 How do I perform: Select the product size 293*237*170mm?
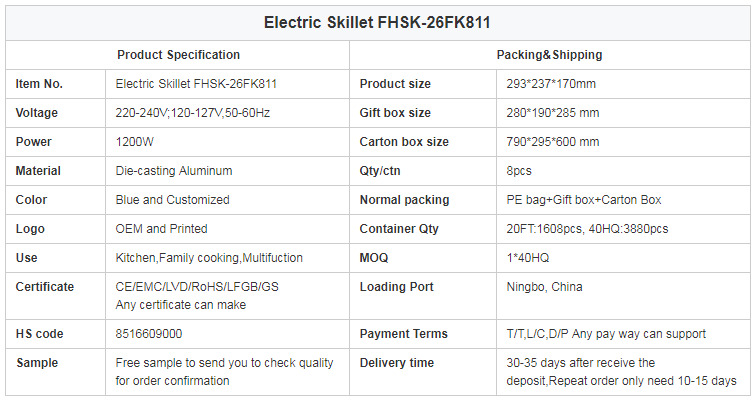pos(551,84)
